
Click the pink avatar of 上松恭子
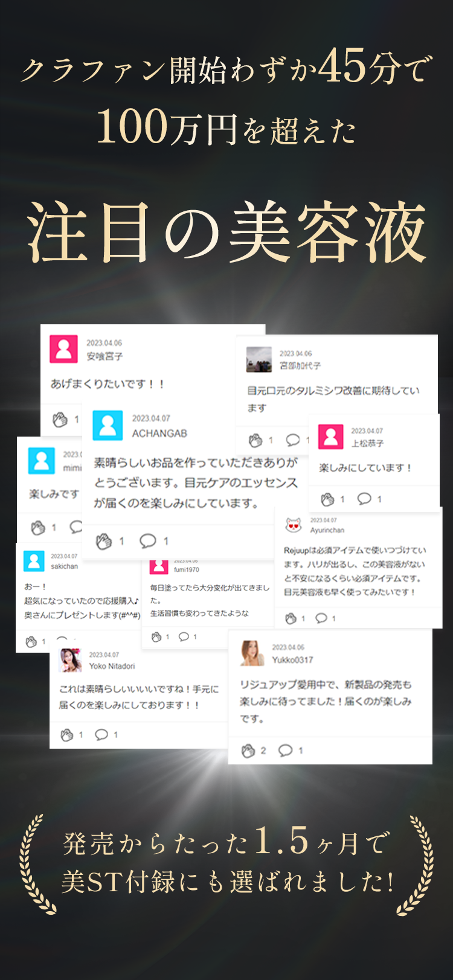tap(330, 437)
